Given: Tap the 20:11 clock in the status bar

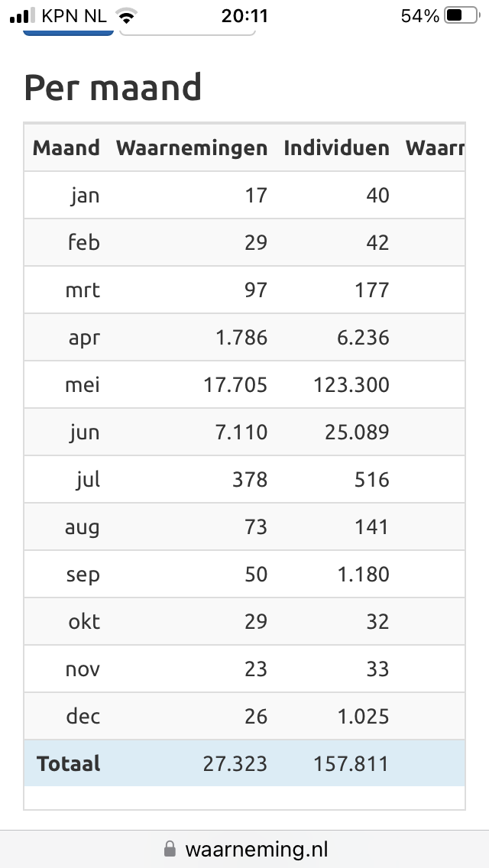Looking at the screenshot, I should [244, 16].
